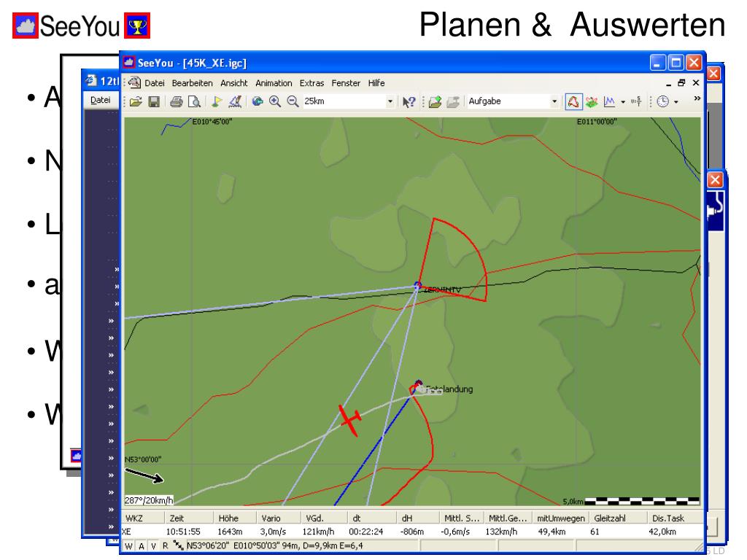This screenshot has height=560, width=747.
Task: Open the Ansicht menu
Action: coord(234,83)
